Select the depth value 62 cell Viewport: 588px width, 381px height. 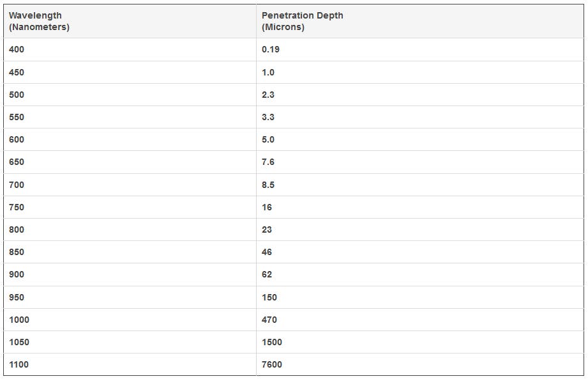tap(267, 274)
